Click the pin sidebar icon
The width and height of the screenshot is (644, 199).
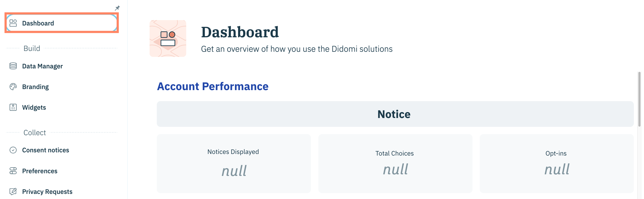117,8
